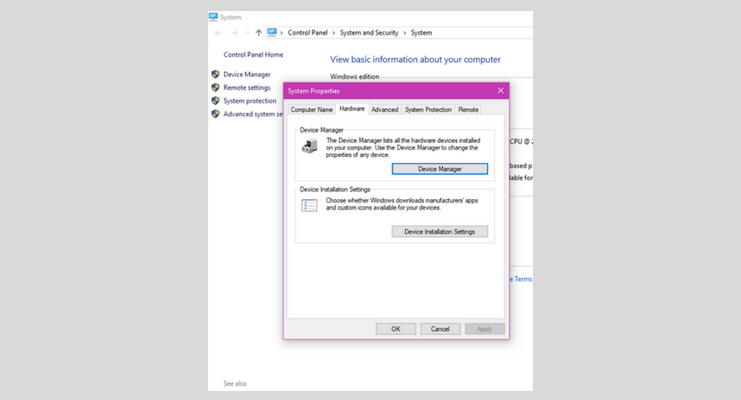Go forward with the right arrow

point(234,33)
